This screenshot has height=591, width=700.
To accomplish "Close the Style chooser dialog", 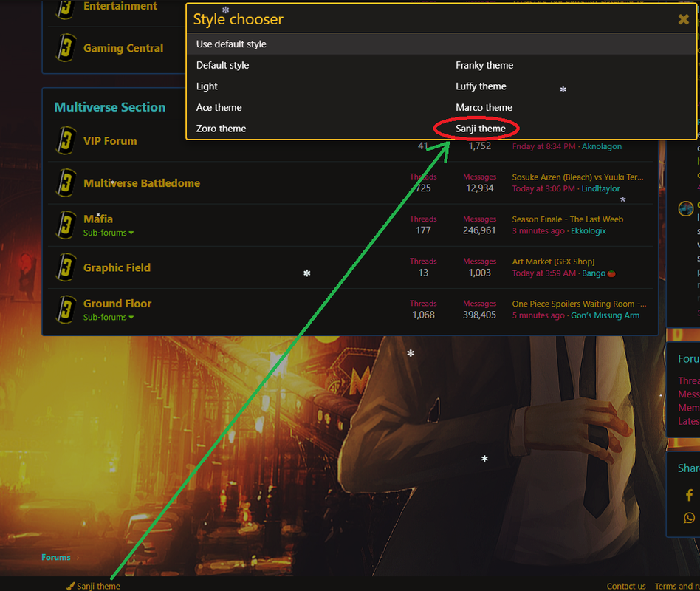I will [x=683, y=19].
